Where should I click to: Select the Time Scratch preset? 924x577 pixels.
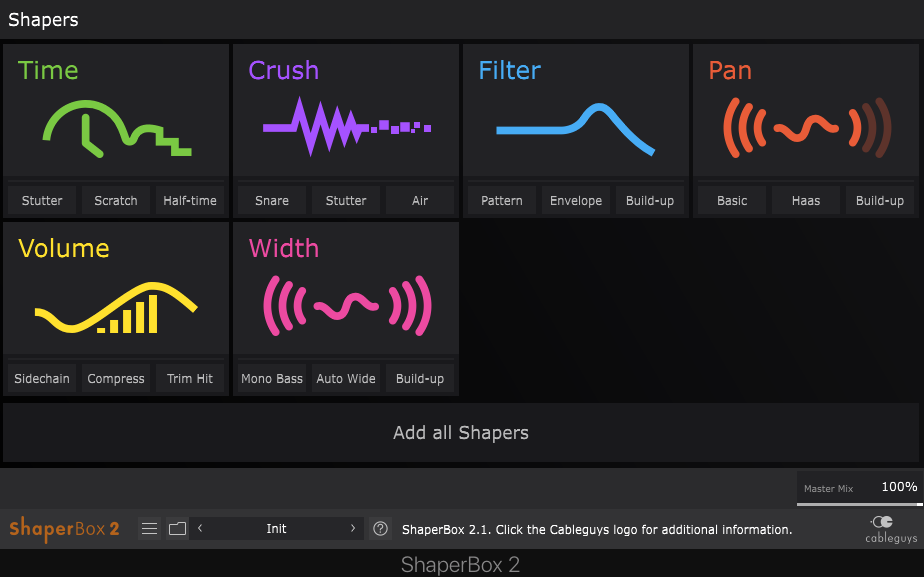116,200
